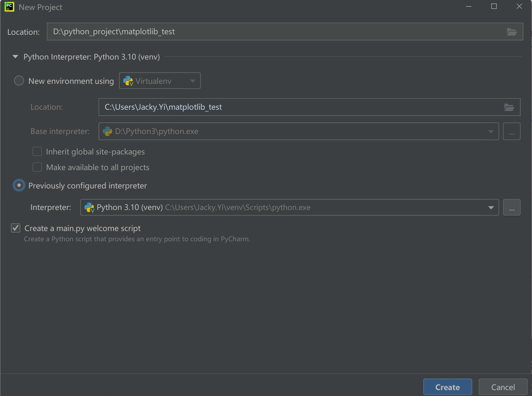
Task: Click Python icon beside D:\Python3\python.exe
Action: pos(107,132)
